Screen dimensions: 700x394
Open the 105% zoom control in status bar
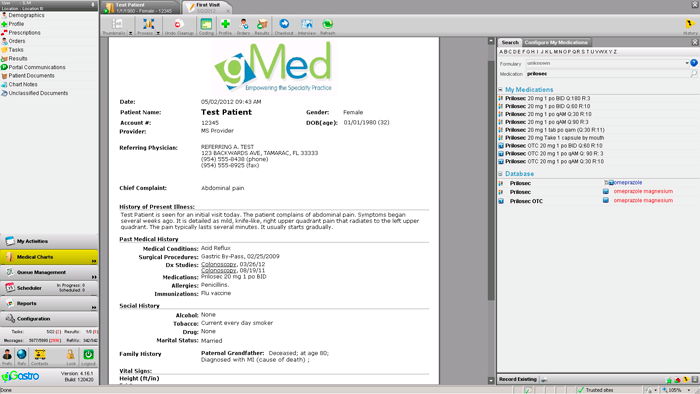pos(675,390)
